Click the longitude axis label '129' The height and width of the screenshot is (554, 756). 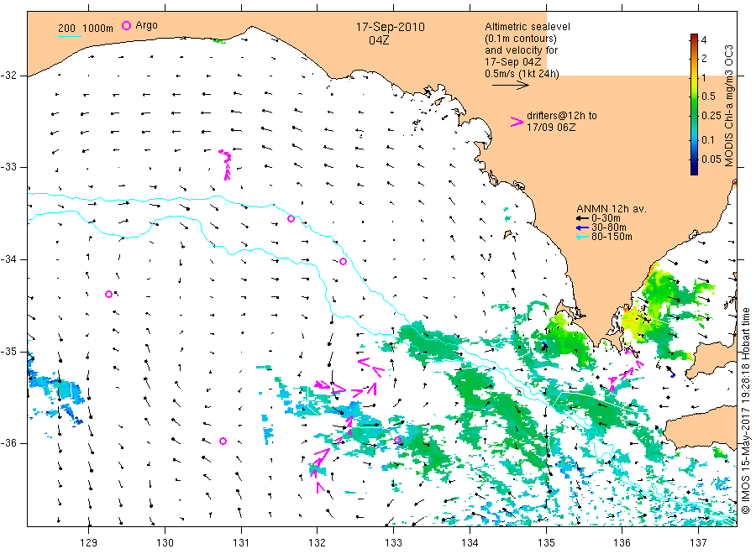point(89,543)
